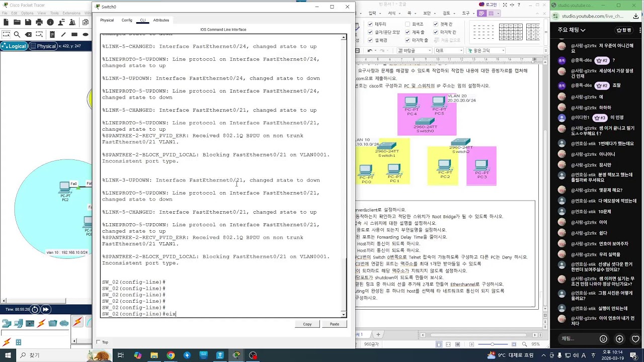Toggle the 테두리 checkbox
This screenshot has height=362, width=644.
pyautogui.click(x=370, y=24)
